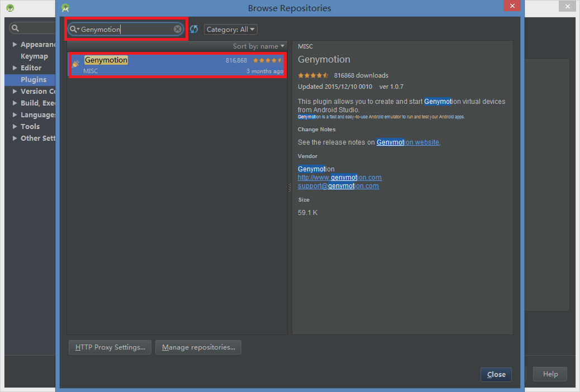Click into the Genymotion search field

pyautogui.click(x=126, y=29)
